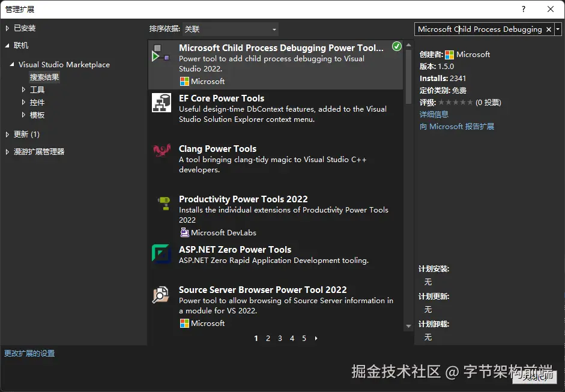Viewport: 565px width, 392px height.
Task: Click the Microsoft DevLabs publisher icon
Action: pyautogui.click(x=184, y=233)
